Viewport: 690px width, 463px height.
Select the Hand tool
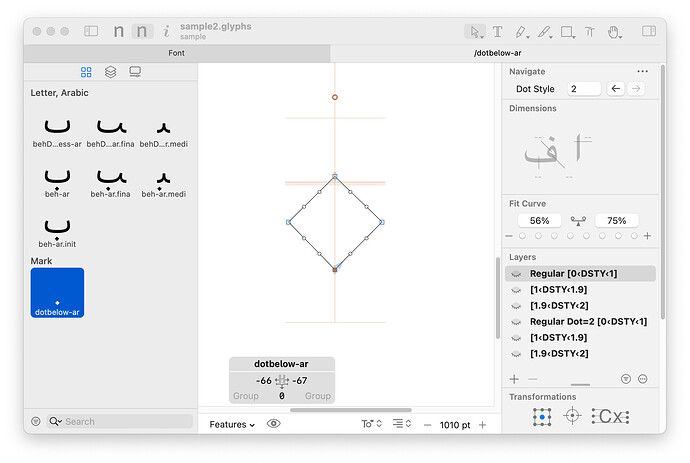coord(614,32)
